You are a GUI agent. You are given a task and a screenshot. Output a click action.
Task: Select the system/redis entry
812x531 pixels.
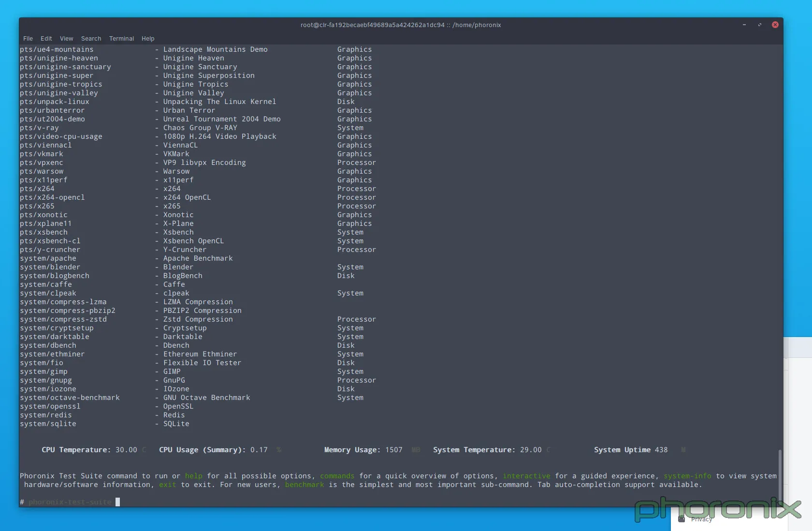(46, 415)
